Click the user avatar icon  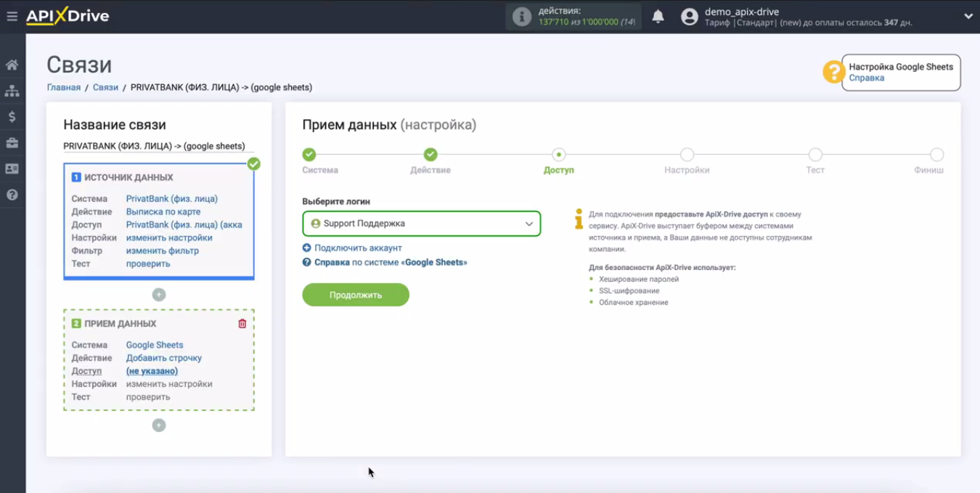click(690, 17)
